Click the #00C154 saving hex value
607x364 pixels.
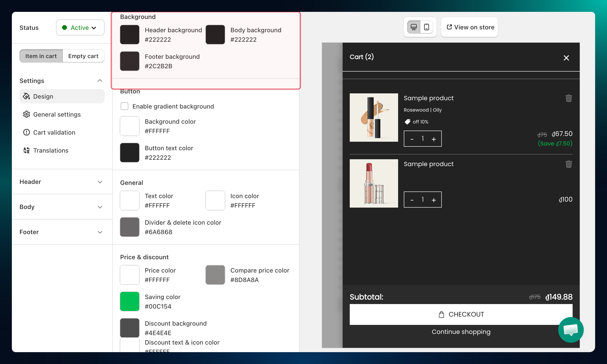158,306
